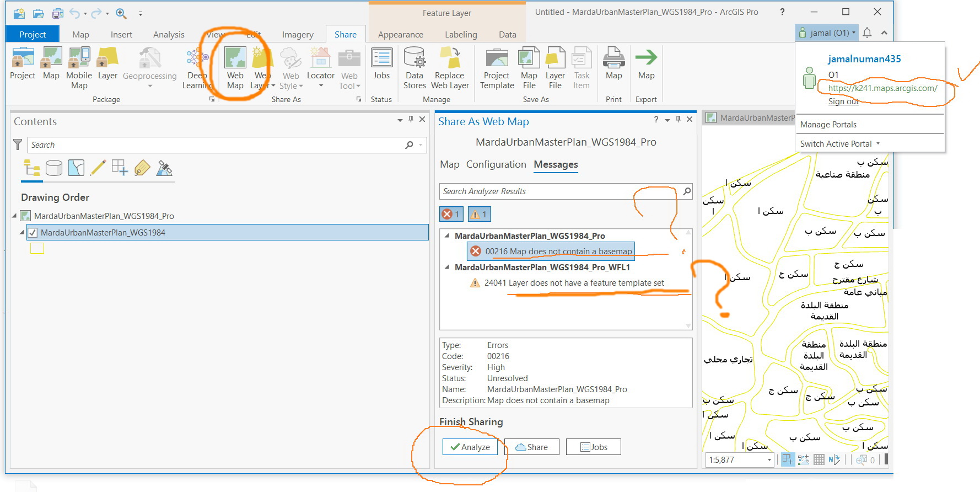Save as Map File
The image size is (980, 492).
click(x=529, y=68)
